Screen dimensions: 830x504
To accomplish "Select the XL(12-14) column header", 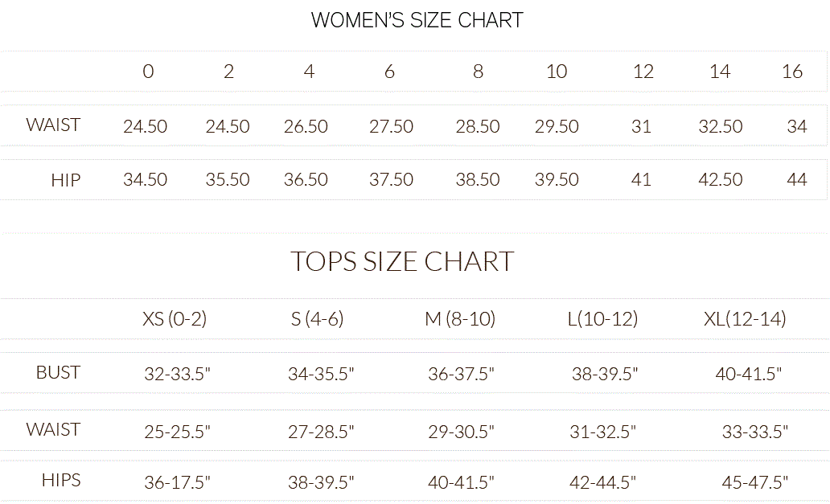I will tap(745, 319).
